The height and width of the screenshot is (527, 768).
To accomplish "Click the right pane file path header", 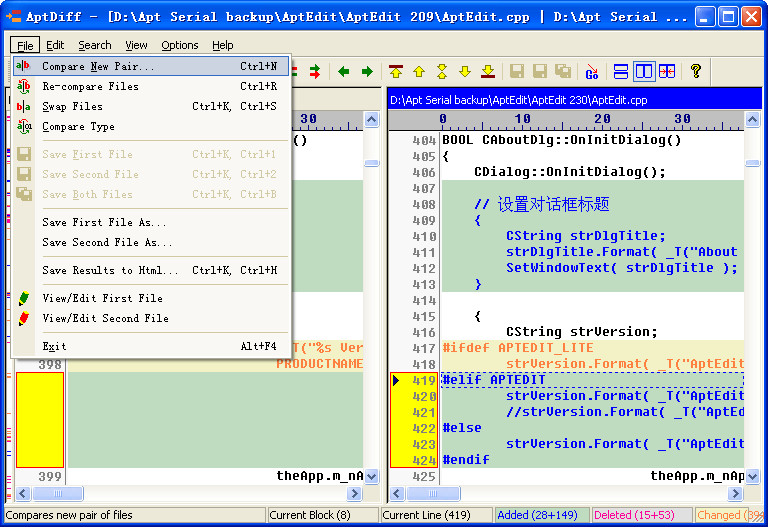I will pyautogui.click(x=574, y=100).
